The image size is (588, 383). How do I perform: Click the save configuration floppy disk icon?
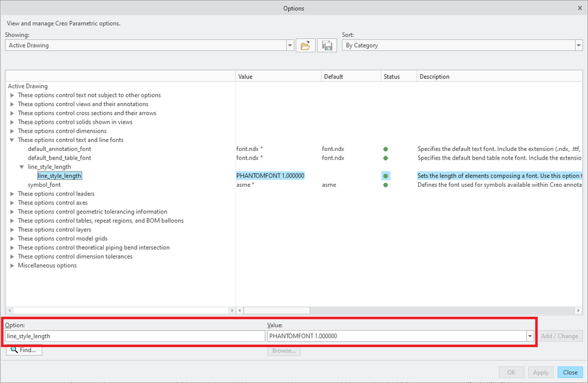coord(326,45)
